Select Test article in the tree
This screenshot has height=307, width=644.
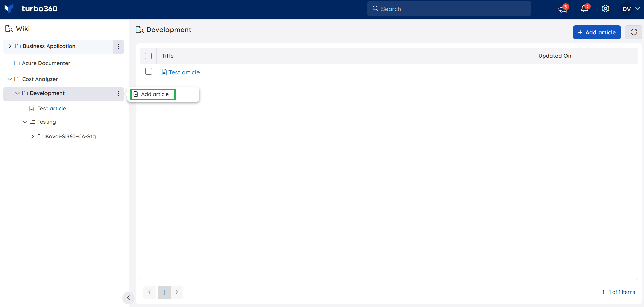pyautogui.click(x=52, y=108)
